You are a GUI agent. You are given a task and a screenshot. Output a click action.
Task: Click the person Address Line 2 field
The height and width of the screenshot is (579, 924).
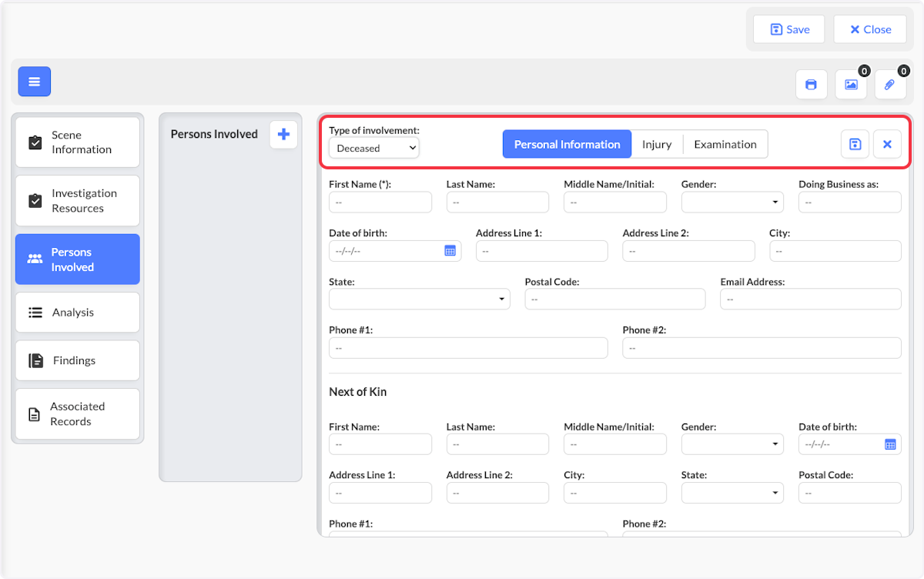[689, 251]
